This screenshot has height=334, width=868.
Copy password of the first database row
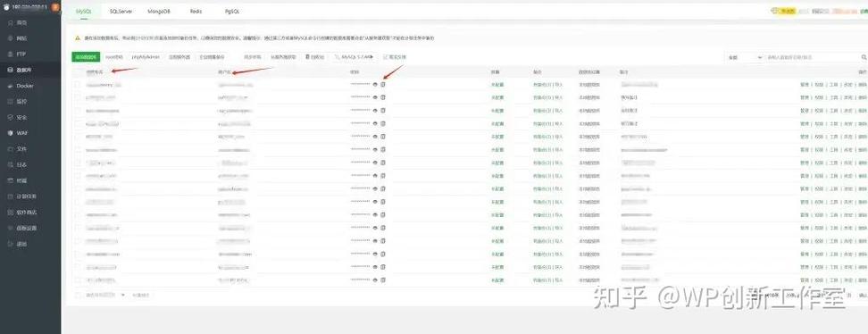click(383, 85)
